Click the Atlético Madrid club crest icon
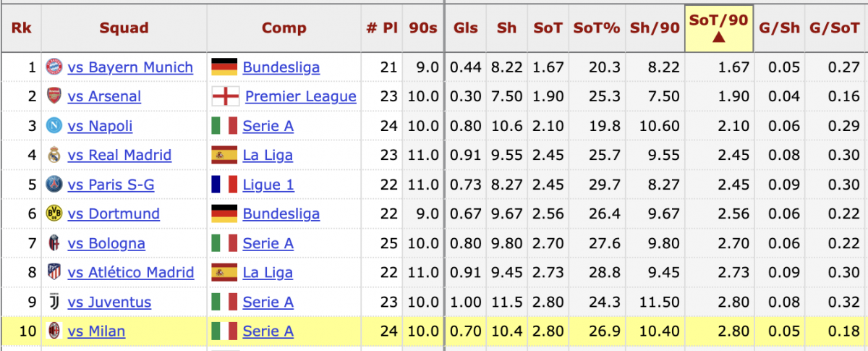Viewport: 868px width, 351px height. [x=54, y=272]
